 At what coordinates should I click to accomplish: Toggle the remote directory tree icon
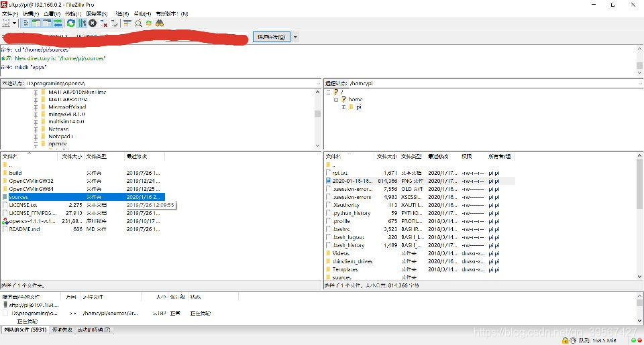pyautogui.click(x=47, y=23)
